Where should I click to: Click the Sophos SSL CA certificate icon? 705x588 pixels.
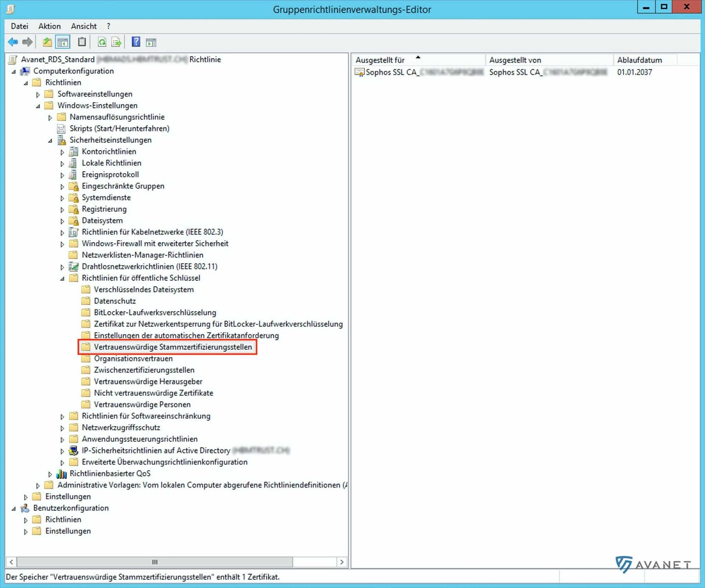point(360,72)
